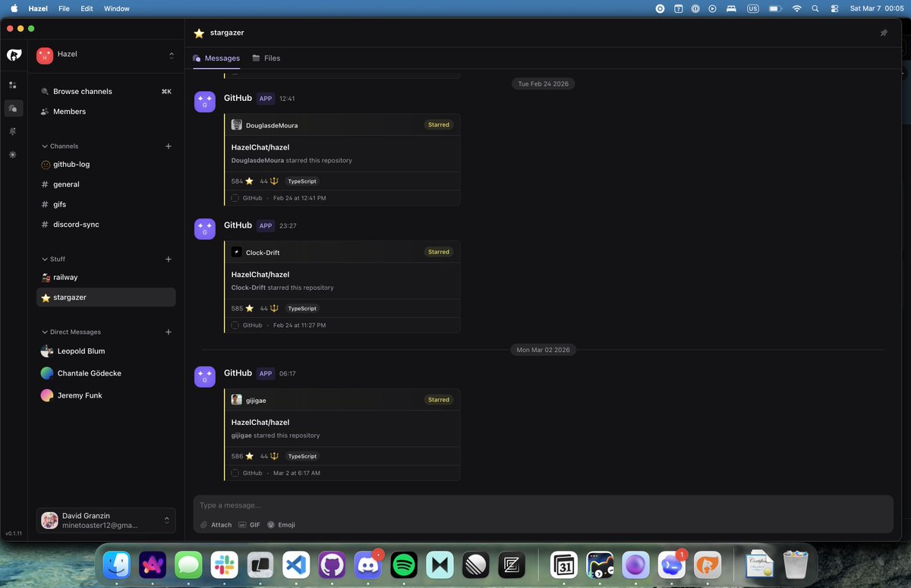
Task: Open the Emoji picker button
Action: (281, 525)
